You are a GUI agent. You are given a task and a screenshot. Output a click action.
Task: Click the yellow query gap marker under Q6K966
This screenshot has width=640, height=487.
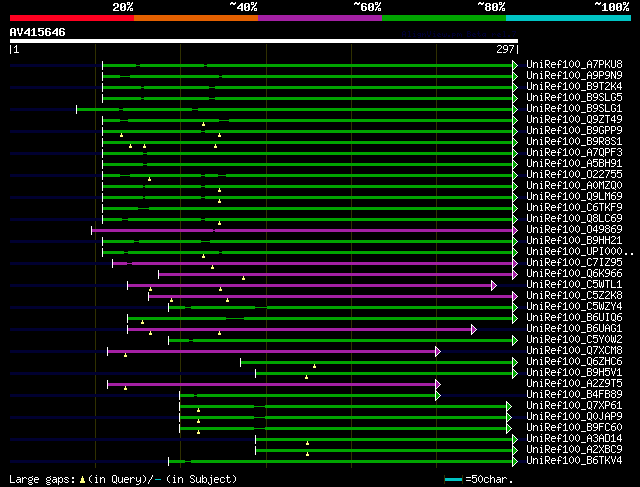pos(244,278)
